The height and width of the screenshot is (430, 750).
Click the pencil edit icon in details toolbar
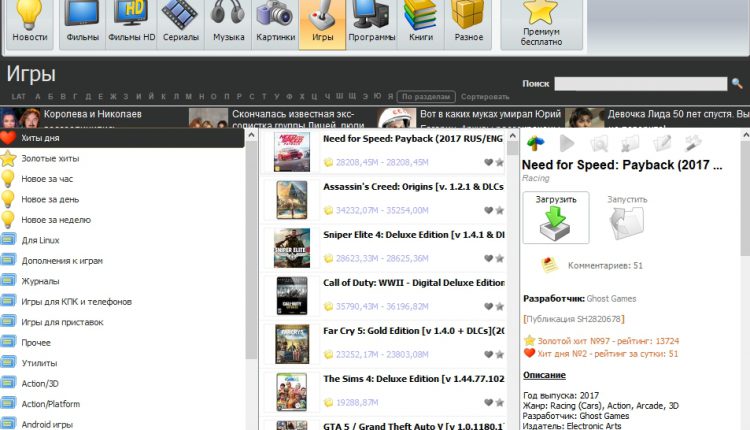(x=662, y=143)
